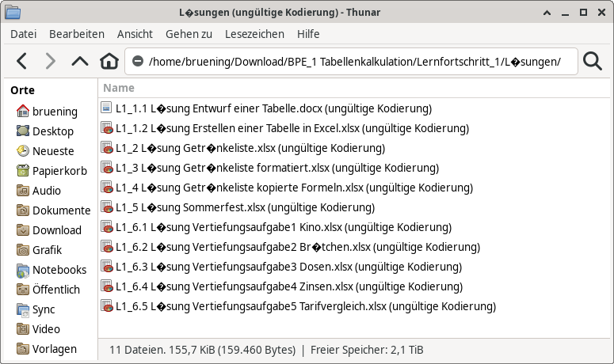Click the forward navigation arrow
The height and width of the screenshot is (364, 614).
click(x=50, y=61)
